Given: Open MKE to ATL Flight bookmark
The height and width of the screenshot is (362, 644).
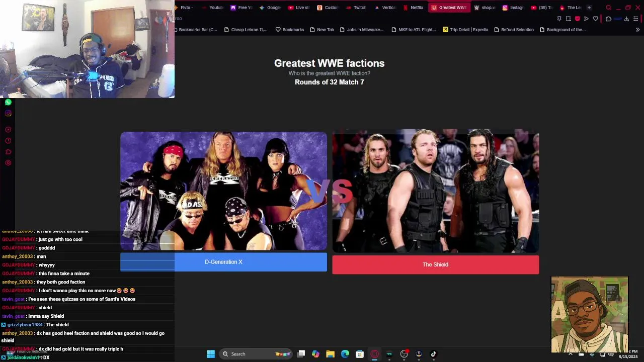Looking at the screenshot, I should point(413,30).
